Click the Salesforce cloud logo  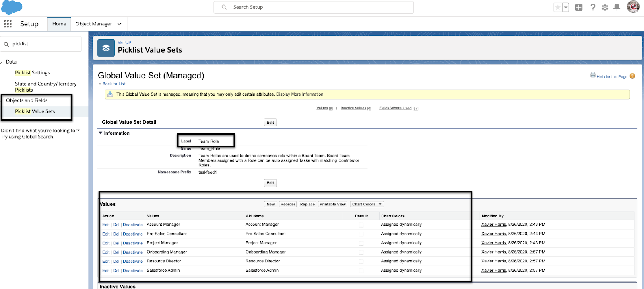point(12,7)
